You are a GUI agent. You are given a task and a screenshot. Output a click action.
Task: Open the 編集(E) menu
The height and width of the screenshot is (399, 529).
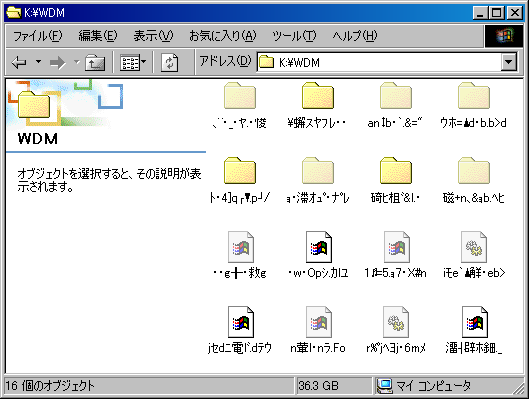pyautogui.click(x=98, y=35)
